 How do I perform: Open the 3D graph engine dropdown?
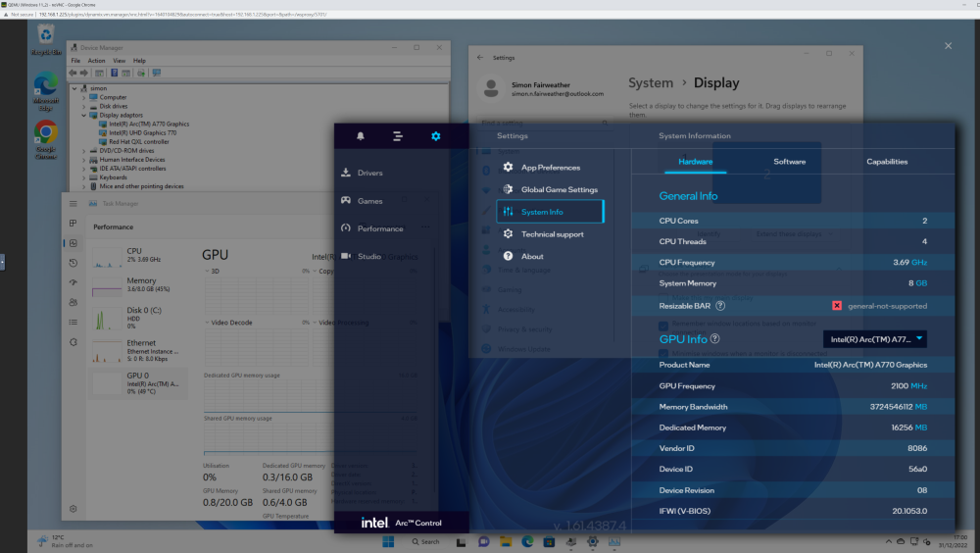click(x=212, y=271)
